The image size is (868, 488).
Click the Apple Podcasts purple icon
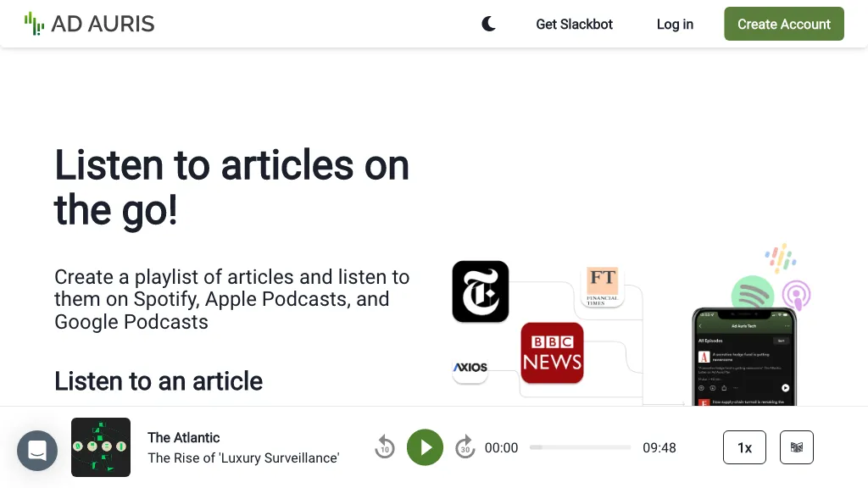pyautogui.click(x=796, y=296)
